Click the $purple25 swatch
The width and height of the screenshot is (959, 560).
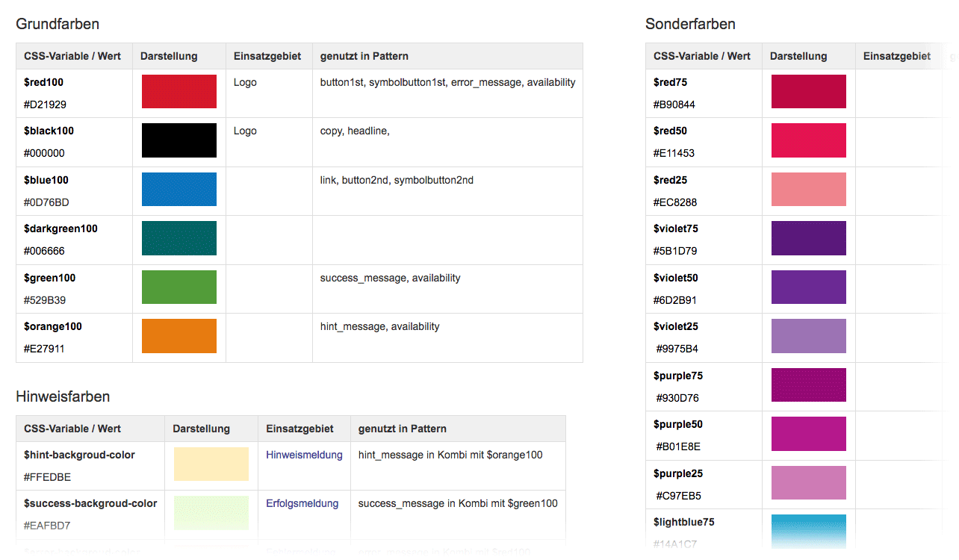(809, 482)
